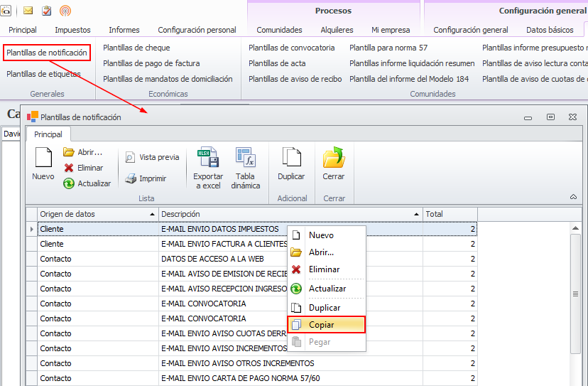Screen dimensions: 588x386
Task: Choose Eliminar in the context menu
Action: (x=324, y=269)
